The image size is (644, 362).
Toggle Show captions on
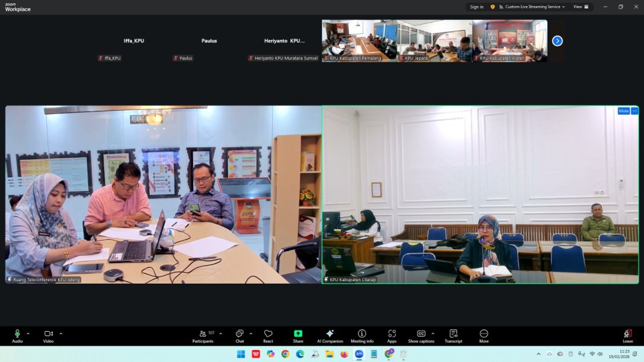tap(421, 335)
